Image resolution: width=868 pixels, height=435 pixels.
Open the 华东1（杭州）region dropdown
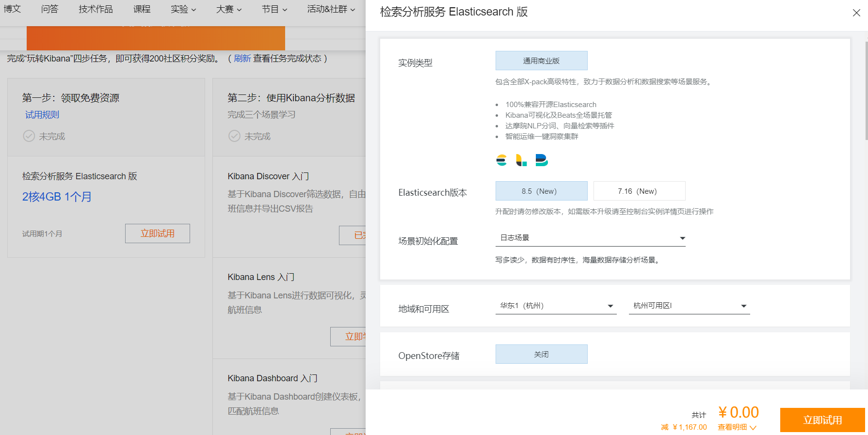(556, 306)
